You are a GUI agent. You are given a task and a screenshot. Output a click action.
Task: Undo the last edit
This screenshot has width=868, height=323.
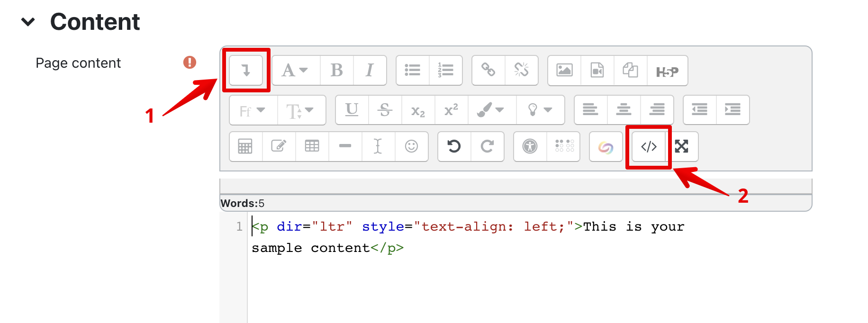[454, 147]
